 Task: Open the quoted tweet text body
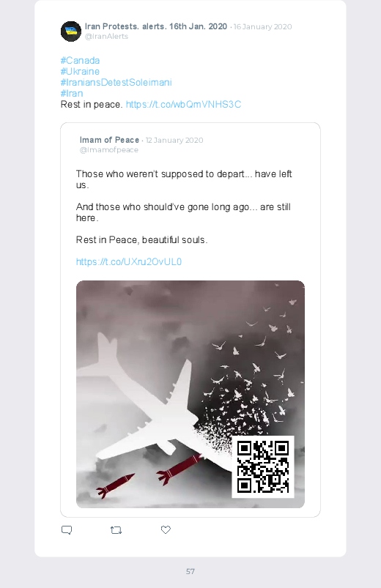[x=184, y=206]
